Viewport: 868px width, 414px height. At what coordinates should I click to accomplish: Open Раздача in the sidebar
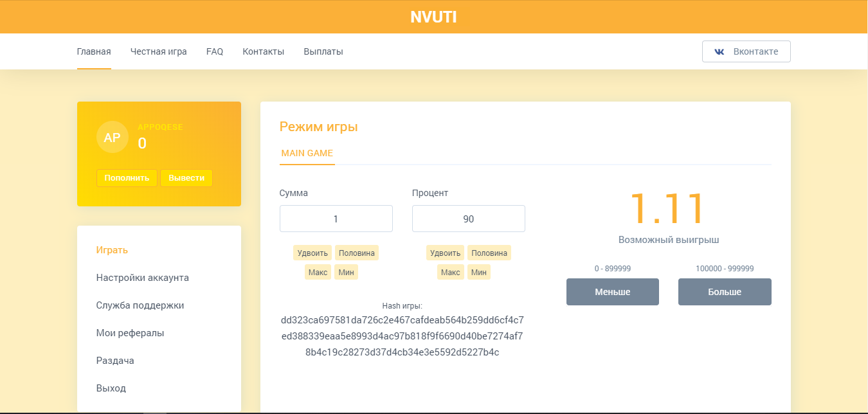115,361
